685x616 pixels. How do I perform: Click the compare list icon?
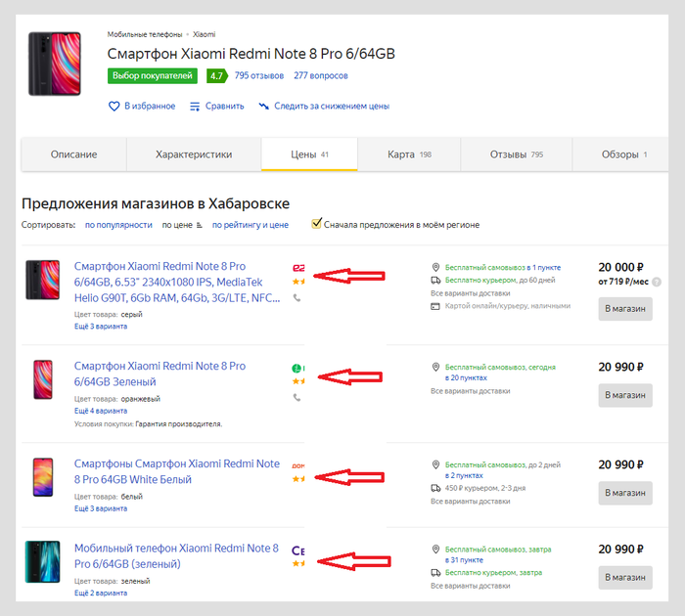(195, 106)
